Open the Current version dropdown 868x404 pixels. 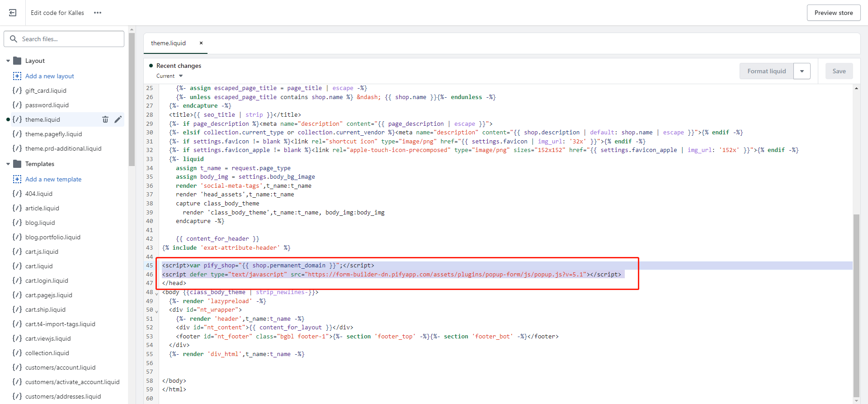pos(170,76)
